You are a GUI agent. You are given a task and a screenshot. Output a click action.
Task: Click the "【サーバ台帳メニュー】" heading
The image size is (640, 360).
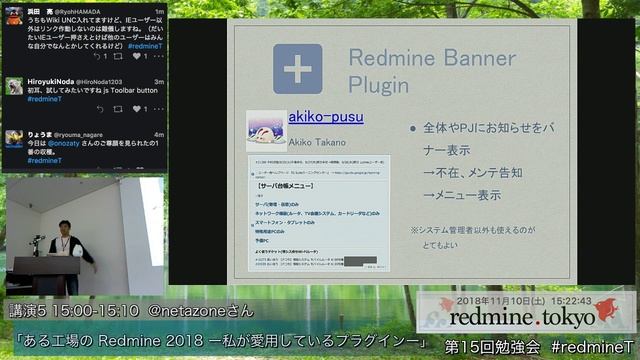pyautogui.click(x=285, y=186)
